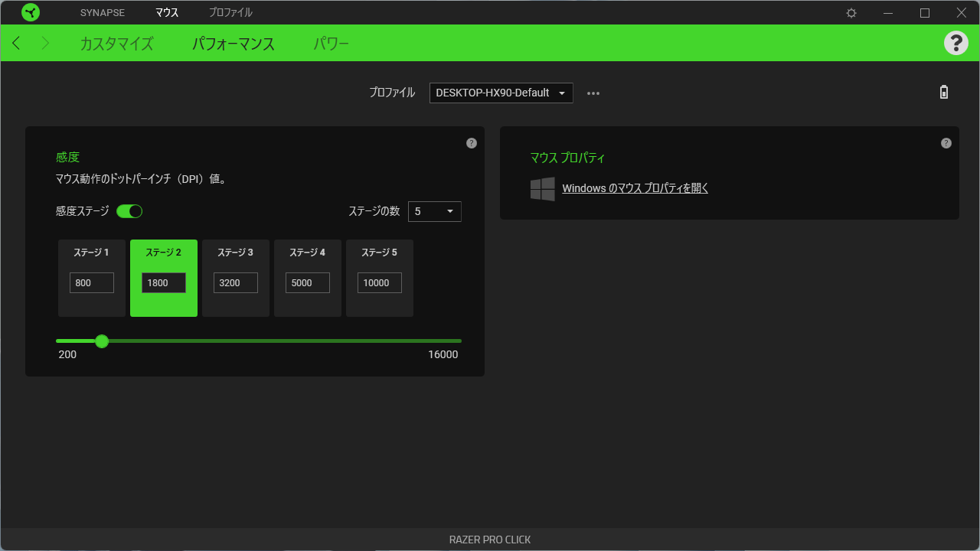The image size is (980, 551).
Task: Open the help question mark button
Action: coord(956,43)
